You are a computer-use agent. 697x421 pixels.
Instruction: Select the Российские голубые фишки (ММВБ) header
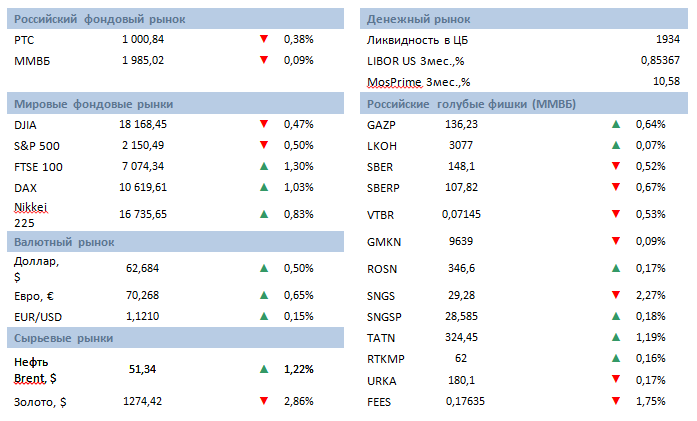(470, 103)
